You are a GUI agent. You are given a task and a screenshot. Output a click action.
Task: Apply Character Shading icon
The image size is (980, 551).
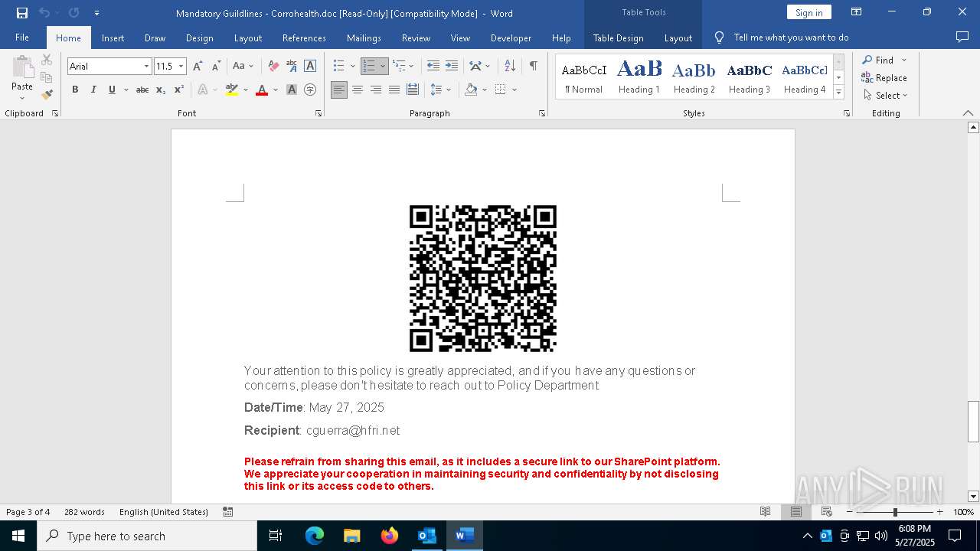point(292,90)
